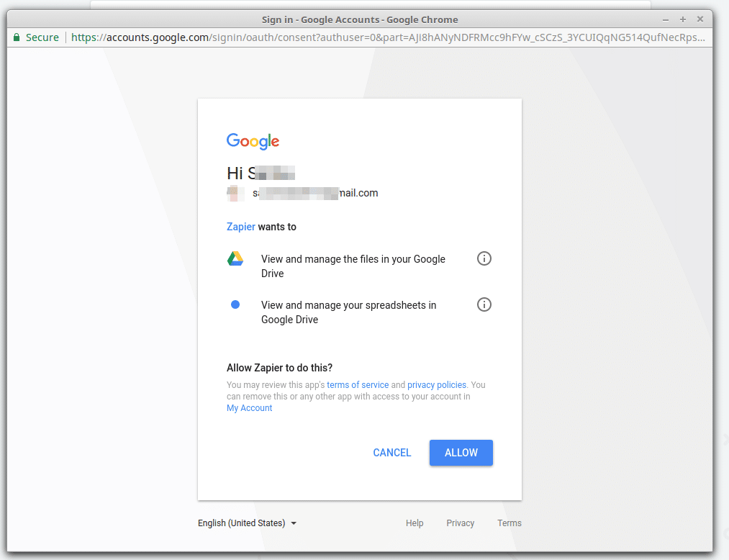
Task: Open the English (United States) language dropdown
Action: tap(241, 523)
